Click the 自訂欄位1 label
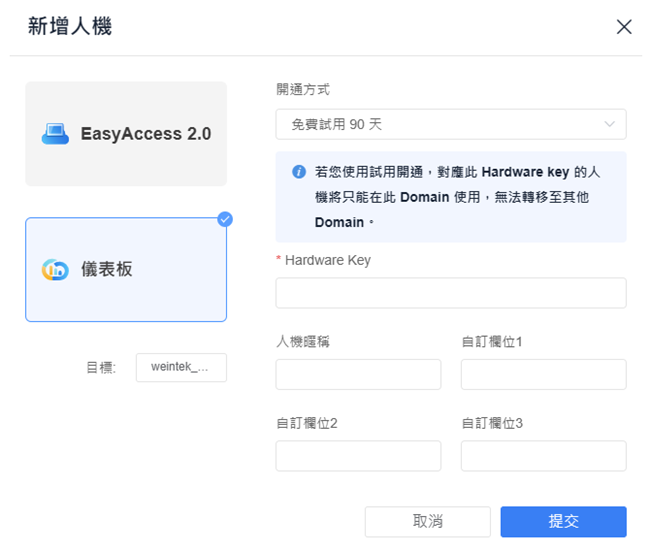The image size is (650, 551). coord(492,342)
